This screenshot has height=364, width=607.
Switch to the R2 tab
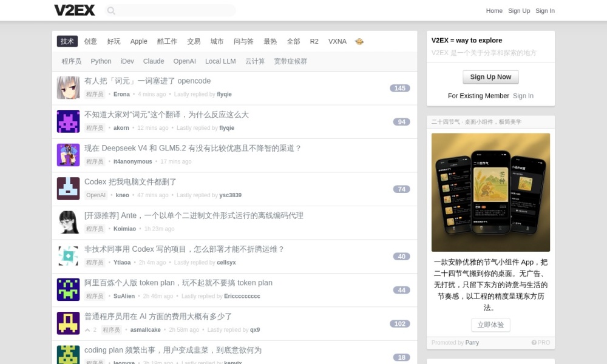tap(314, 41)
